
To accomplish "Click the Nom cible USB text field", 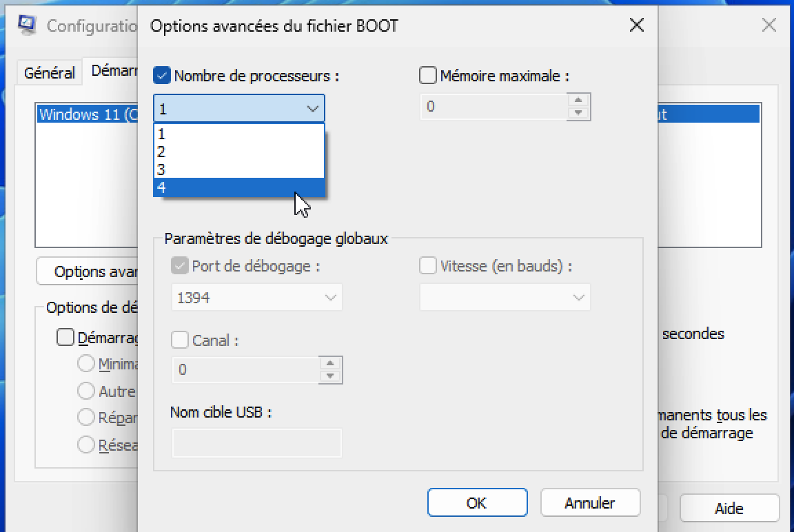I will pos(256,443).
